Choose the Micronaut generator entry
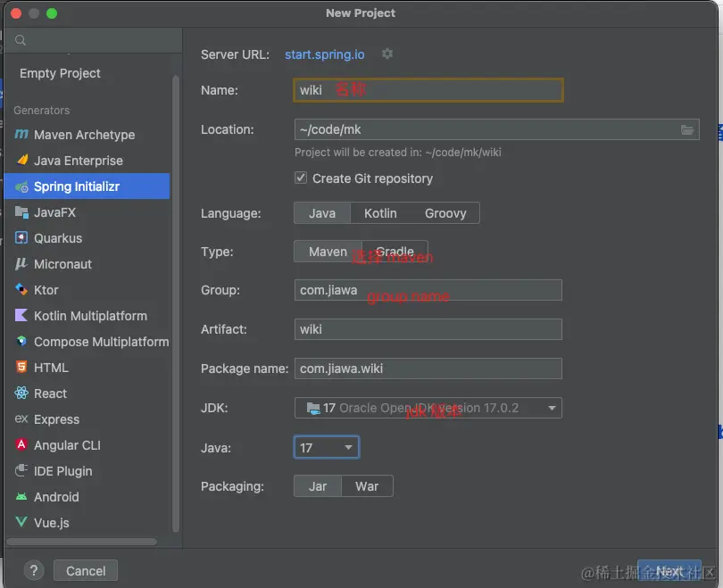This screenshot has height=588, width=723. (62, 264)
